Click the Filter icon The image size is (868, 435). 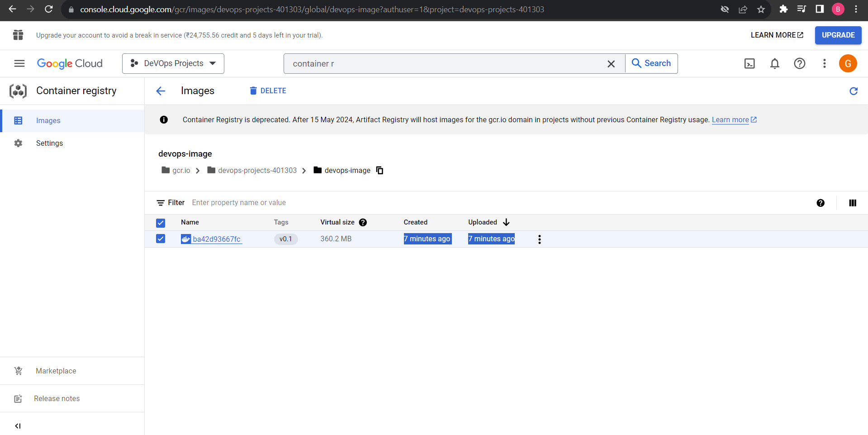[x=161, y=203]
